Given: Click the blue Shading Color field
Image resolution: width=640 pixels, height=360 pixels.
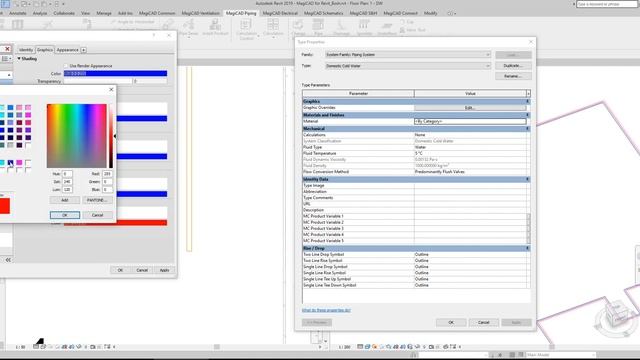Looking at the screenshot, I should 116,73.
